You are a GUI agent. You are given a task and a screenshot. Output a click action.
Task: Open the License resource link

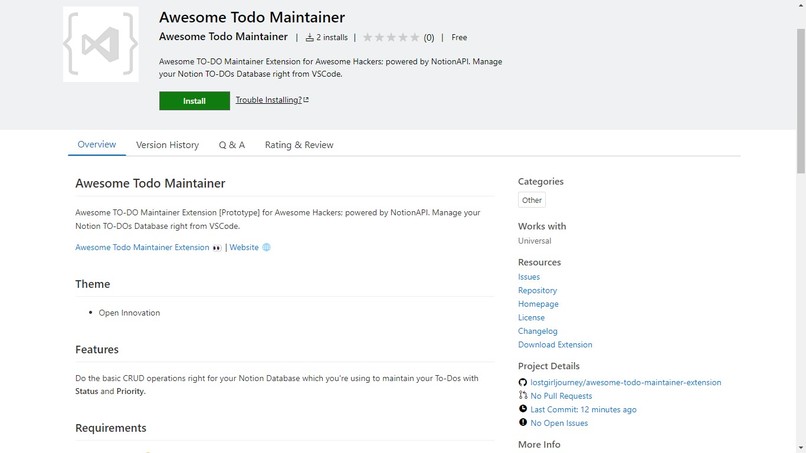click(x=531, y=318)
